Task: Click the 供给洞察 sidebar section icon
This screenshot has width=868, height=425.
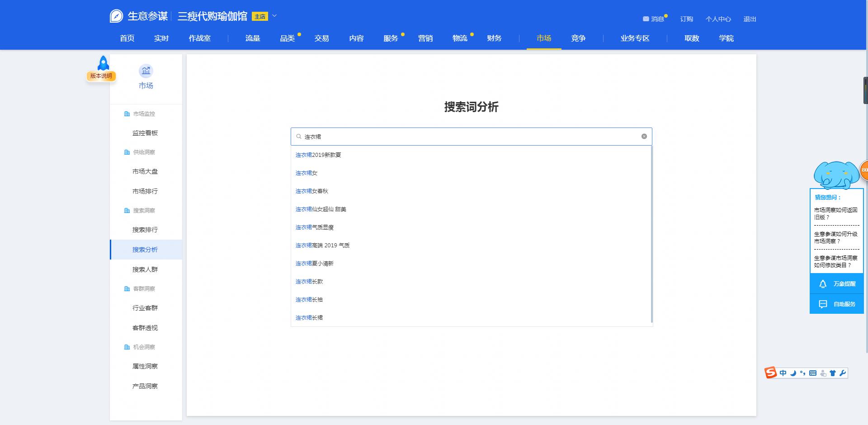Action: pos(127,152)
